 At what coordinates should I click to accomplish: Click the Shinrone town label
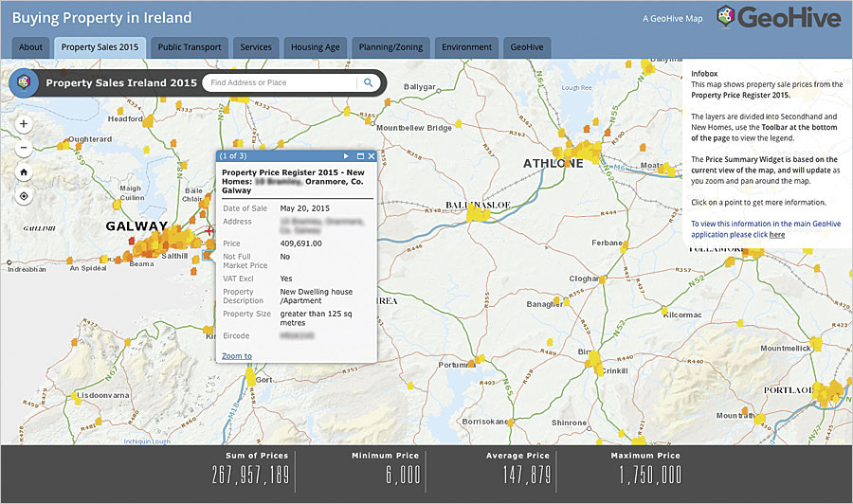569,423
